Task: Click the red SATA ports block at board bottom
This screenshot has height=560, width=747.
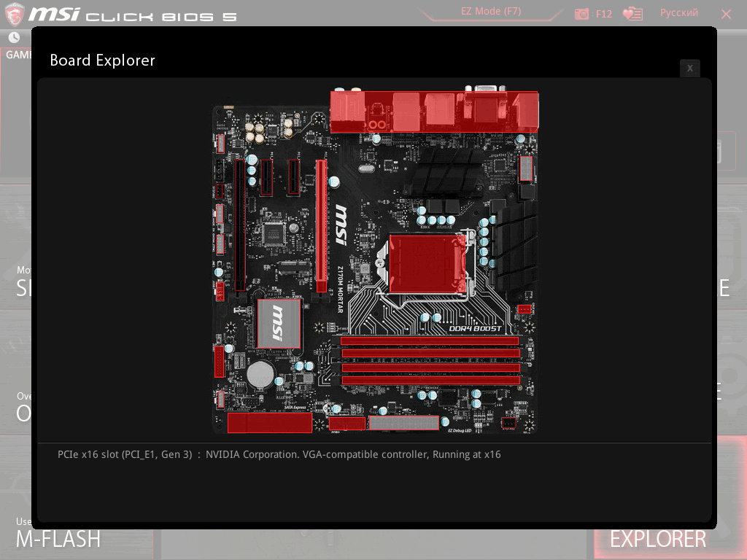Action: point(270,422)
